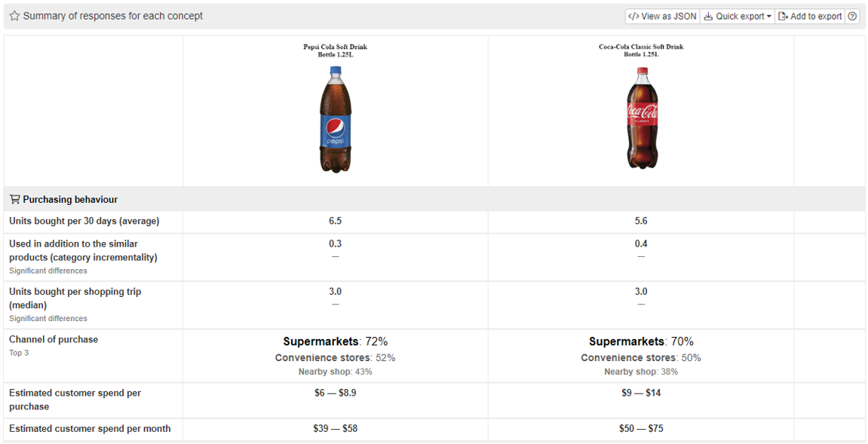The height and width of the screenshot is (444, 868).
Task: Click the Pepsi bottle product image
Action: 335,119
